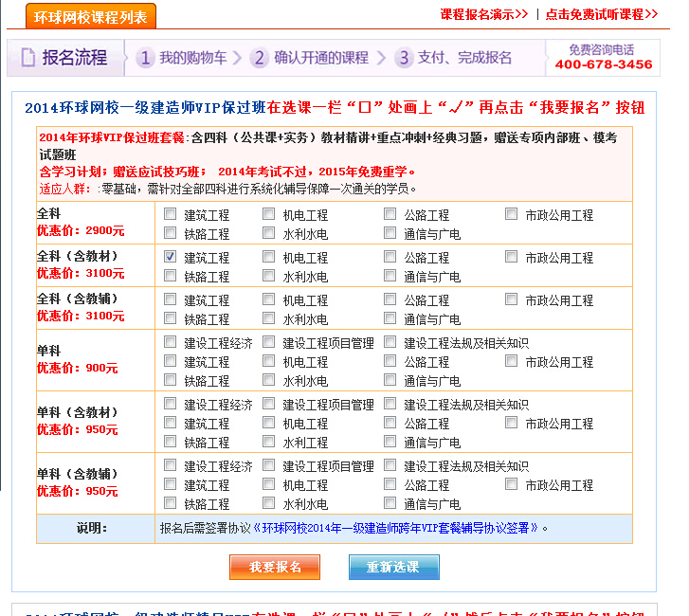This screenshot has width=689, height=616.
Task: Open the 环球网校2014年一级建造师跨年VIP套餐辅导协议签署 link
Action: [x=395, y=528]
